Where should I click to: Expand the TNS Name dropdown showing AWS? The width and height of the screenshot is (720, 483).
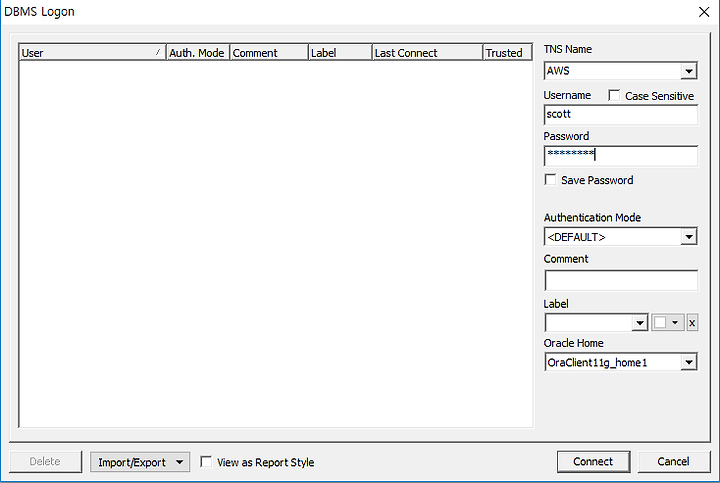[688, 71]
